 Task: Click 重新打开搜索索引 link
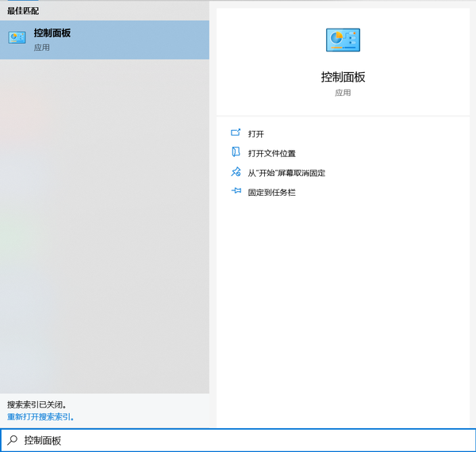(40, 417)
